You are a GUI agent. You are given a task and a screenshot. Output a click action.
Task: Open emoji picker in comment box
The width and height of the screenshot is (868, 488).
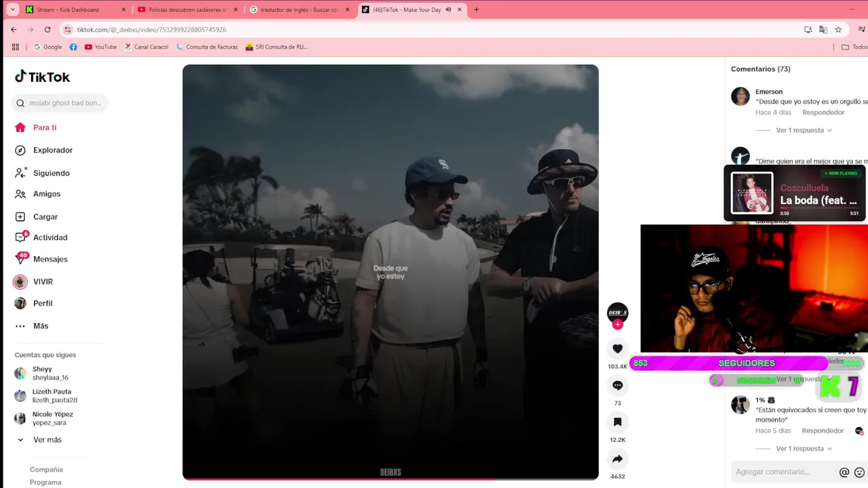click(x=859, y=472)
